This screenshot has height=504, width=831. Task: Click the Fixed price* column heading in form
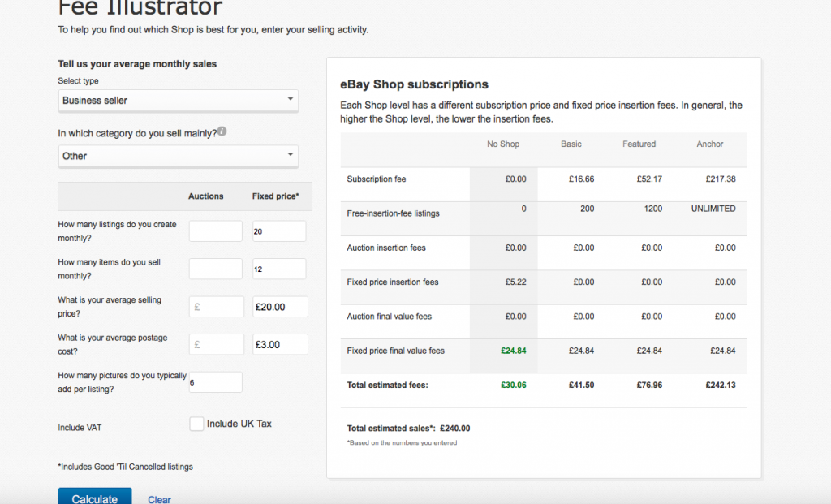click(276, 196)
